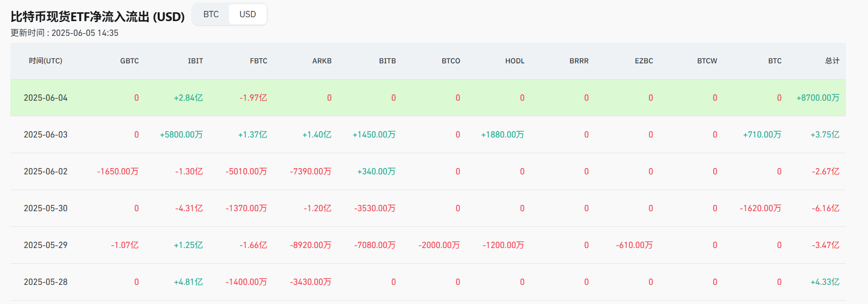The image size is (868, 304).
Task: Select the EZBC column header
Action: tap(643, 61)
